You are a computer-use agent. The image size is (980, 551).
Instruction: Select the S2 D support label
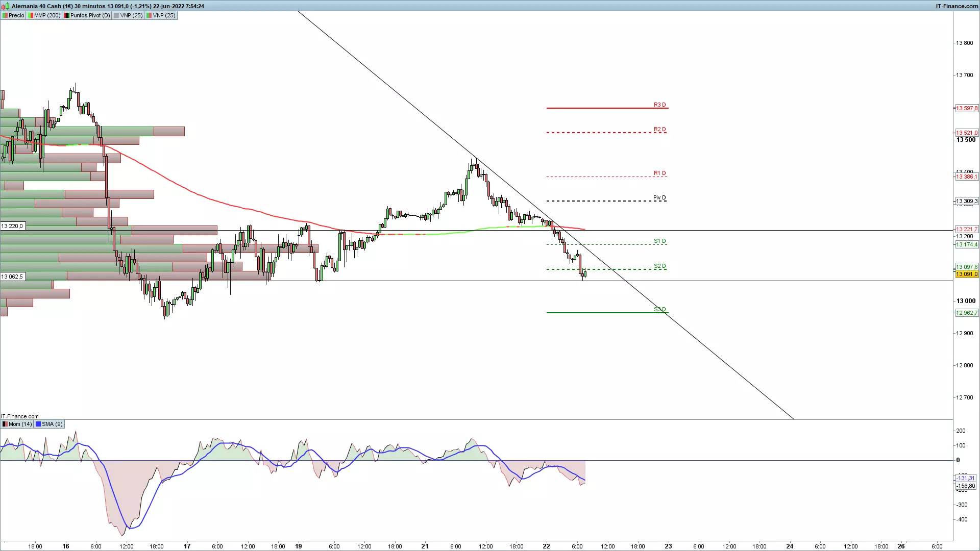coord(659,266)
